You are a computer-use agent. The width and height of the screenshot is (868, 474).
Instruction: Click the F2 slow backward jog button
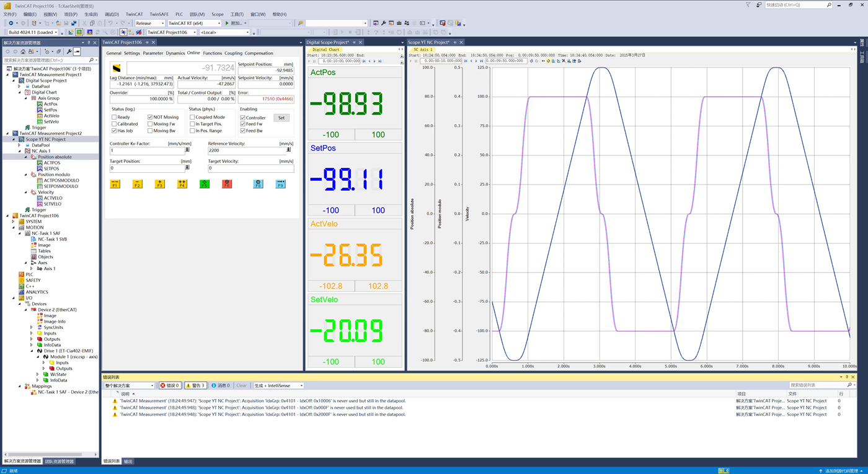click(137, 184)
